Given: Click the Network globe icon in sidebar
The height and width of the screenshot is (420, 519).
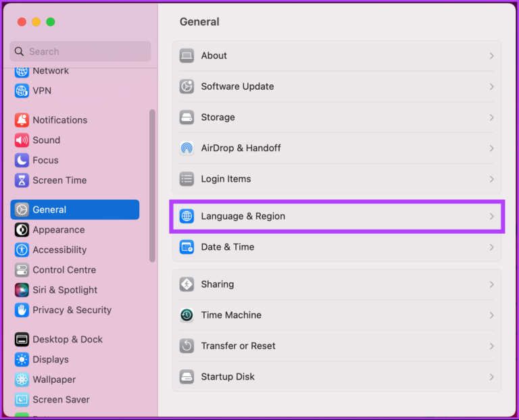Looking at the screenshot, I should pos(22,72).
